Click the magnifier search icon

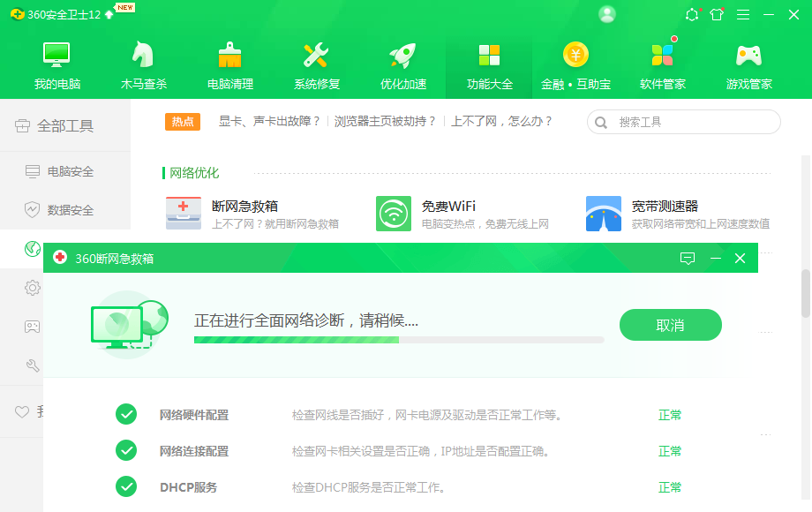click(601, 123)
